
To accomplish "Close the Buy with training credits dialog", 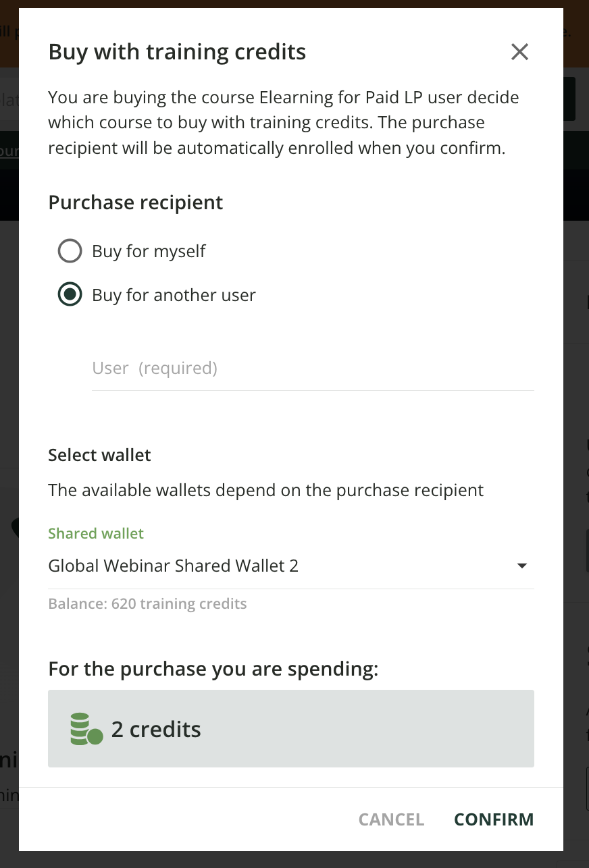I will (519, 52).
